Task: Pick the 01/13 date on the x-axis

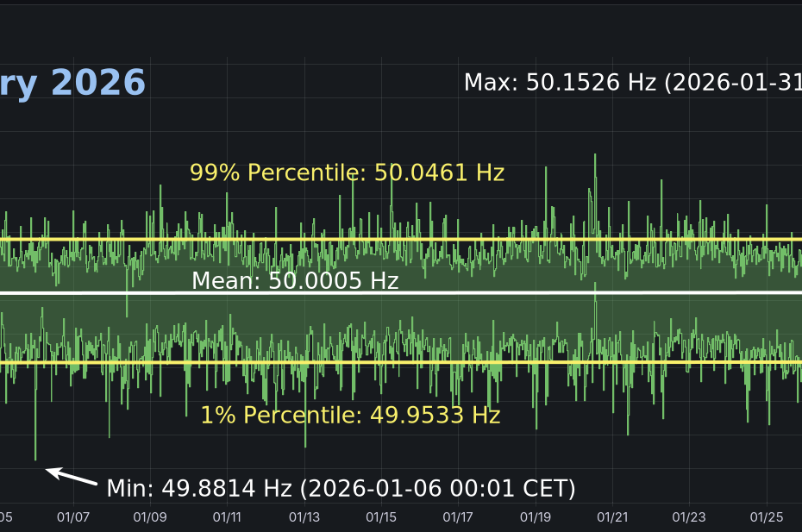Action: tap(304, 517)
